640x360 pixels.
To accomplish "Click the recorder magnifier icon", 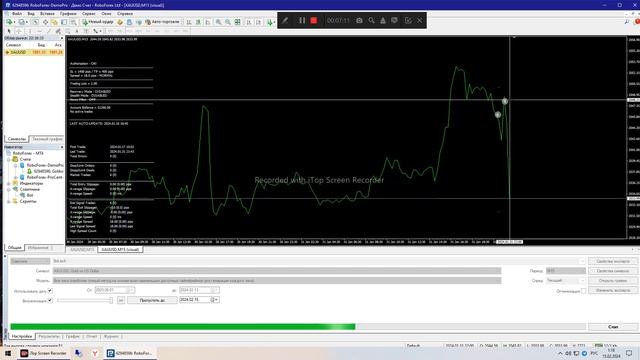I will (x=371, y=20).
